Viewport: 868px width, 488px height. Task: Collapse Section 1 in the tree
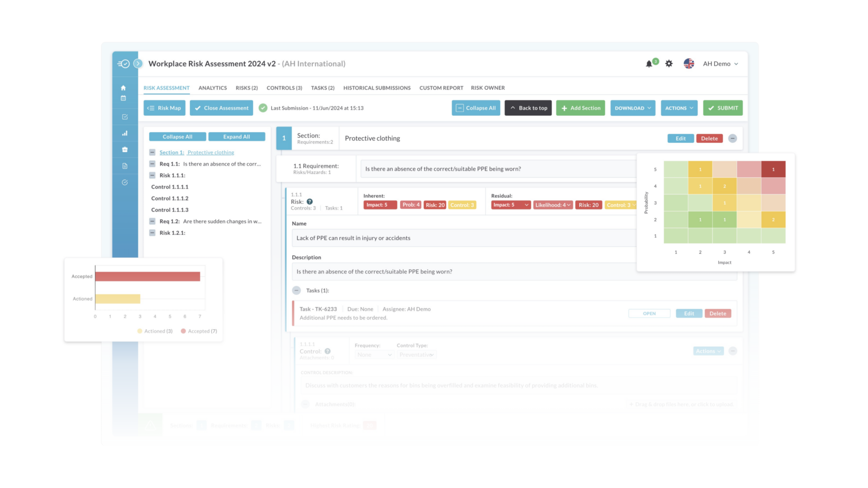click(152, 152)
